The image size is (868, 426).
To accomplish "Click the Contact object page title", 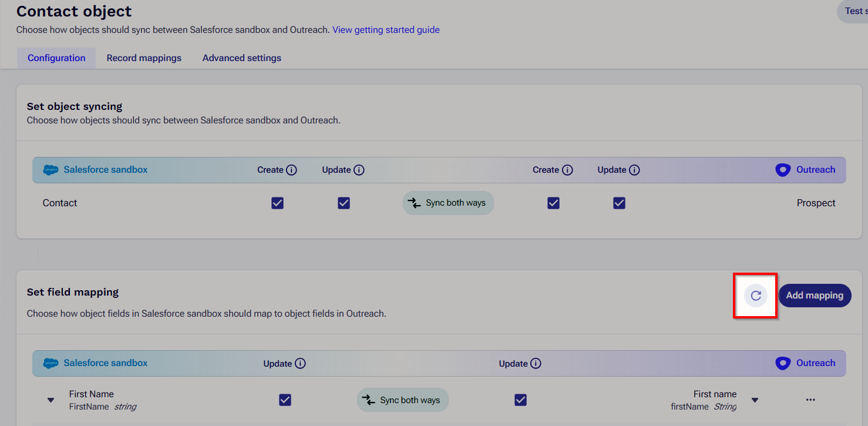I will click(x=74, y=11).
